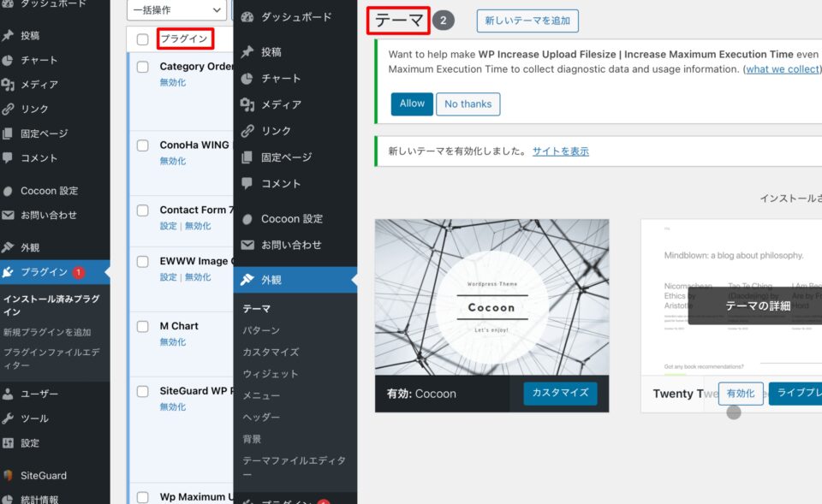
Task: Click the Cocoon theme screenshot thumbnail
Action: click(491, 297)
